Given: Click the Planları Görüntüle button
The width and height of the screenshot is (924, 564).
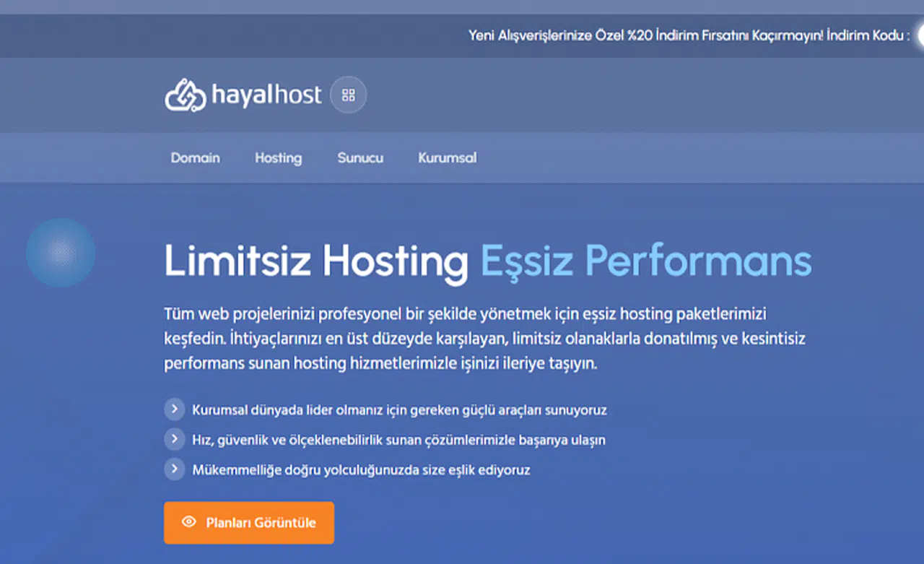Looking at the screenshot, I should click(x=248, y=522).
